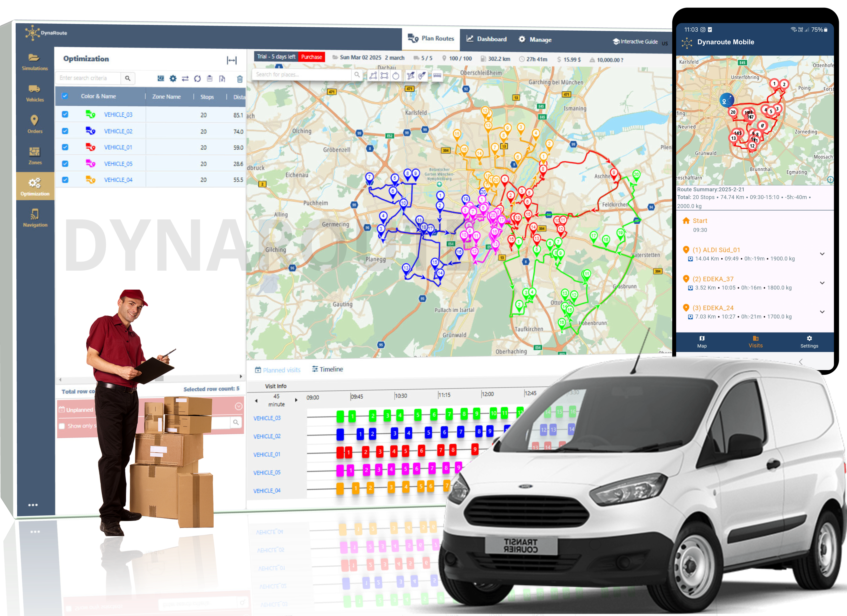Select the circle draw tool on map
The image size is (847, 616).
coord(396,76)
